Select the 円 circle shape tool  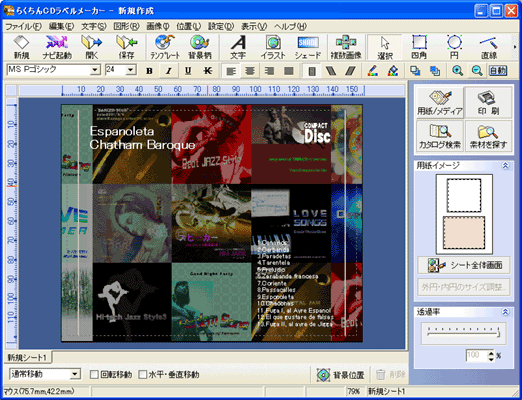(x=454, y=47)
